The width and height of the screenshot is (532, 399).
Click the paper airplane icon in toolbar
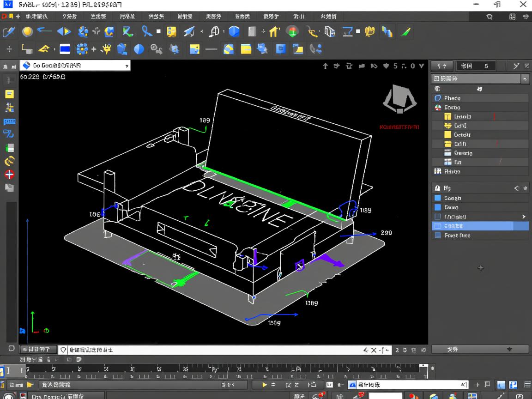189,31
